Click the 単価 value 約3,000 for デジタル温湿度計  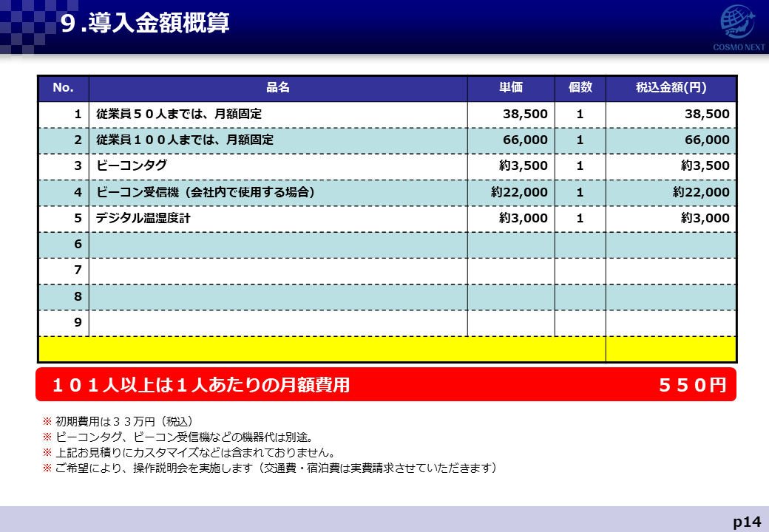click(x=524, y=218)
